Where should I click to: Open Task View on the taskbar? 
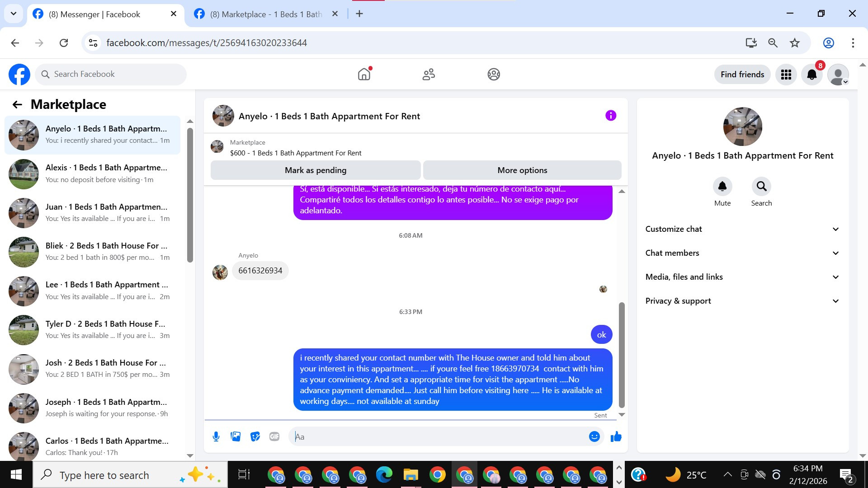tap(244, 475)
